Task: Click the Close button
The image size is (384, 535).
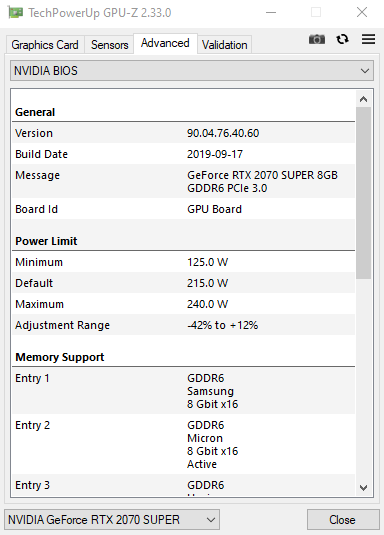Action: pyautogui.click(x=343, y=520)
